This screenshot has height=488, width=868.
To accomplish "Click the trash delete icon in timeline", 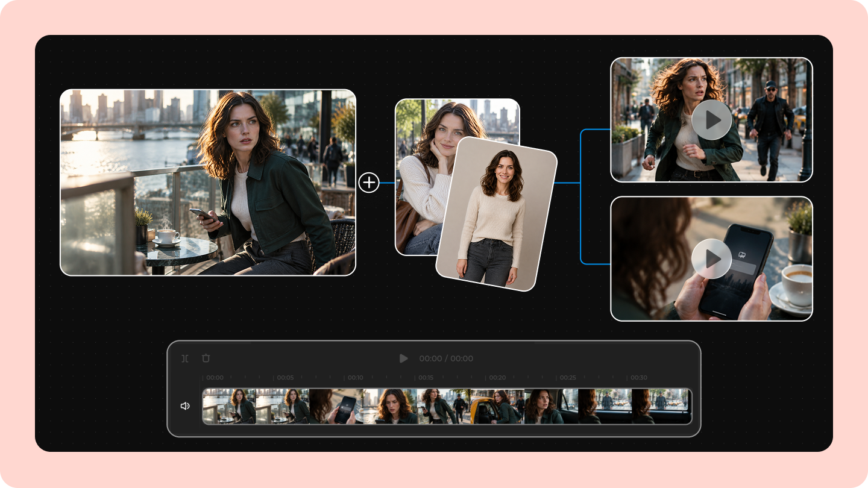I will coord(206,358).
